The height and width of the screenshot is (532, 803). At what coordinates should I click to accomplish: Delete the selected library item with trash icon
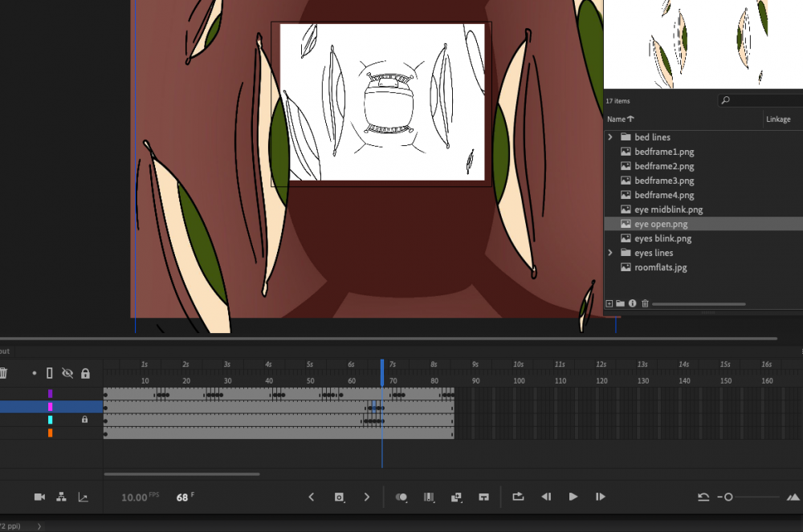[x=645, y=303]
